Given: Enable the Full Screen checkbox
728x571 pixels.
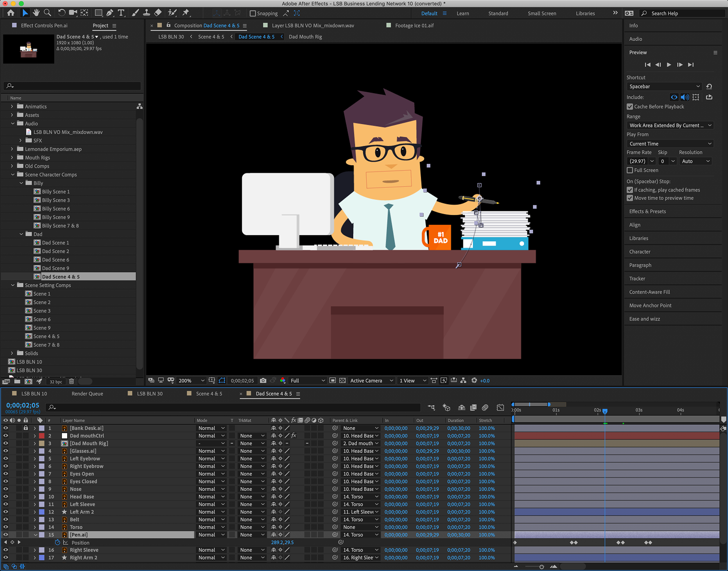Looking at the screenshot, I should [x=630, y=170].
